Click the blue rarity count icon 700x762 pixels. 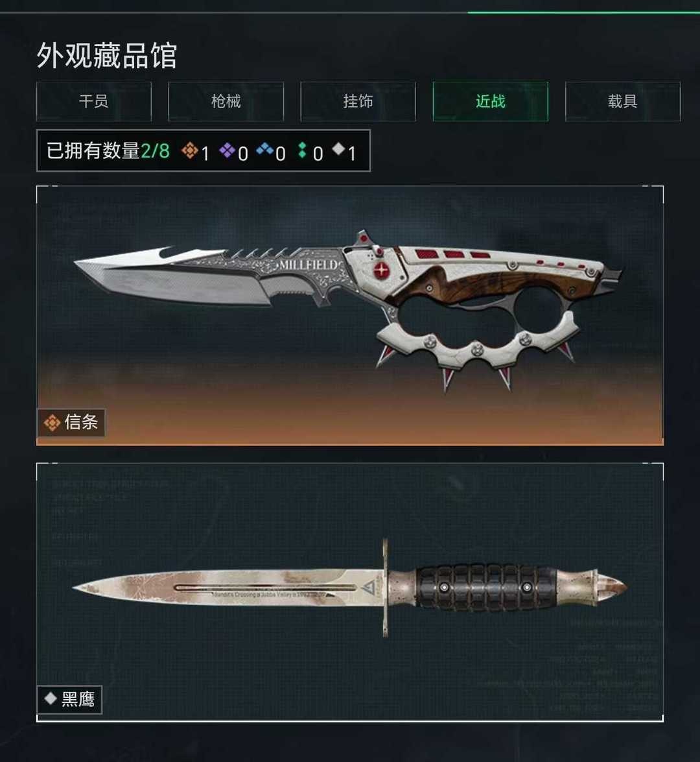[x=264, y=149]
